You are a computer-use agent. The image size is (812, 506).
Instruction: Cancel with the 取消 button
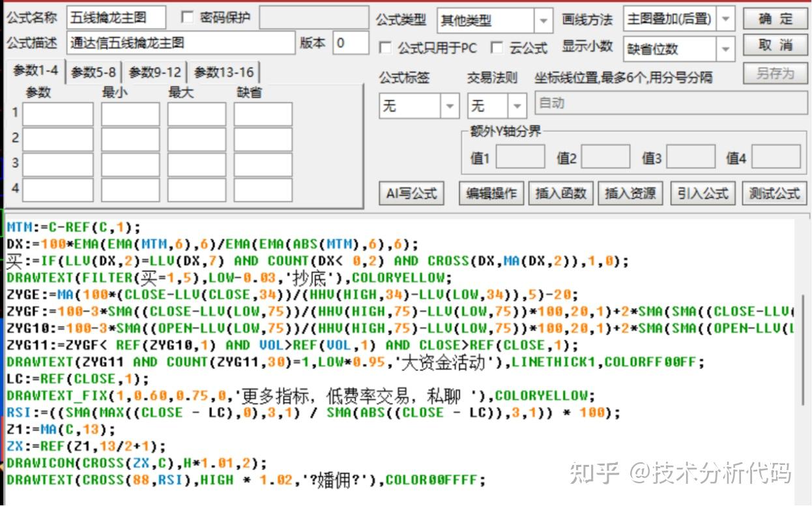pos(776,46)
